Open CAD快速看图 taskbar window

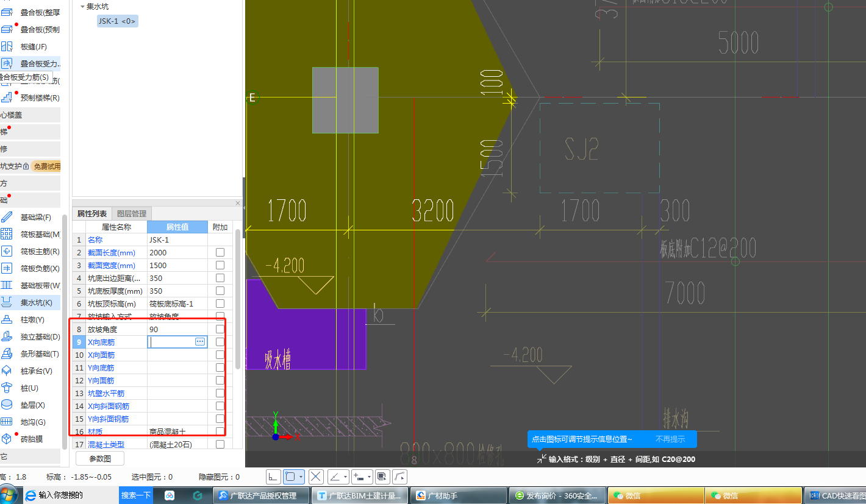[835, 495]
